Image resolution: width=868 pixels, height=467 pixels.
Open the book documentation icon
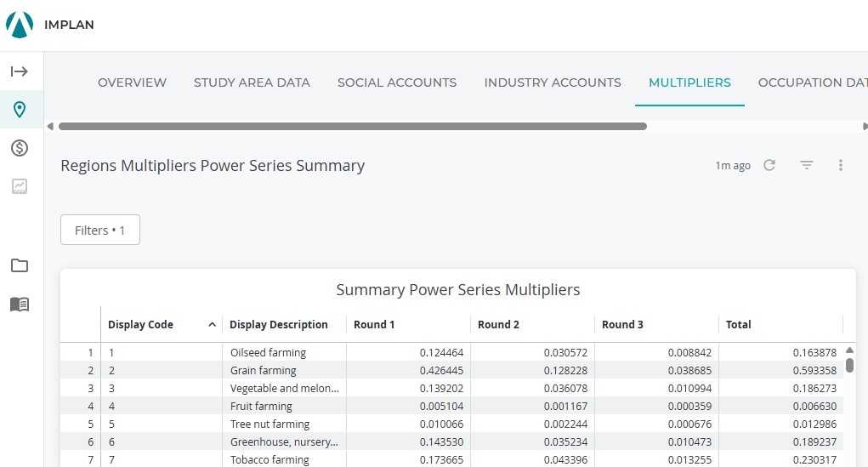tap(20, 305)
